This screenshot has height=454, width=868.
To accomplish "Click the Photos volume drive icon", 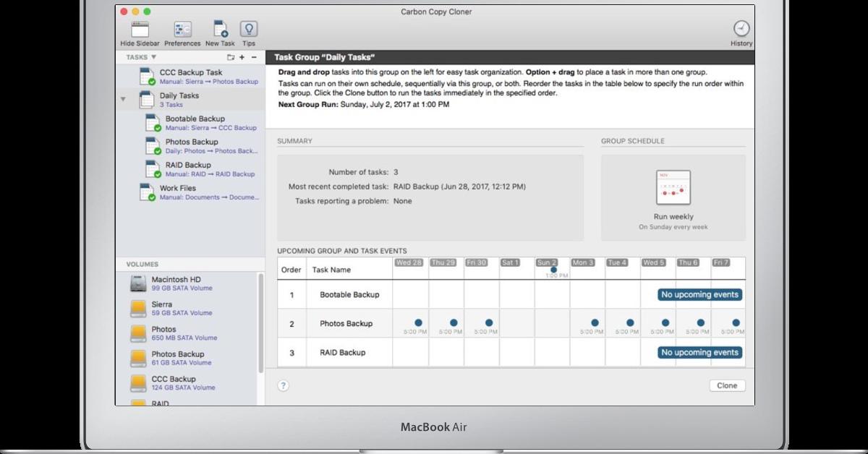I will (138, 333).
